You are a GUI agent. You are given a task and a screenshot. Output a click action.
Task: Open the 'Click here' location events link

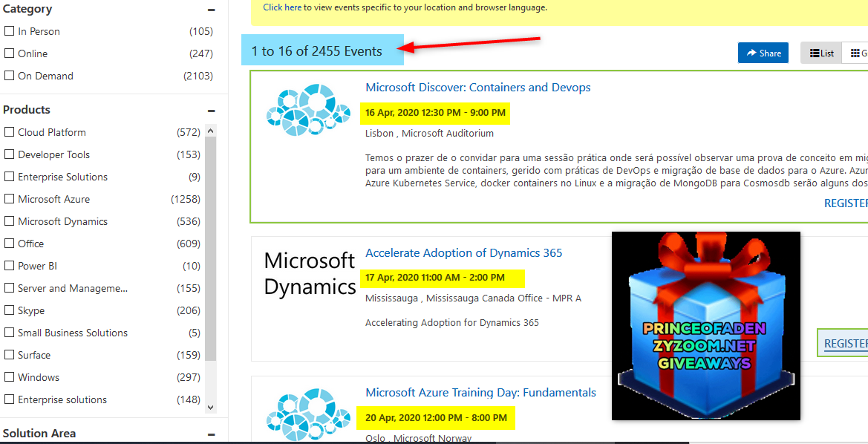tap(282, 7)
